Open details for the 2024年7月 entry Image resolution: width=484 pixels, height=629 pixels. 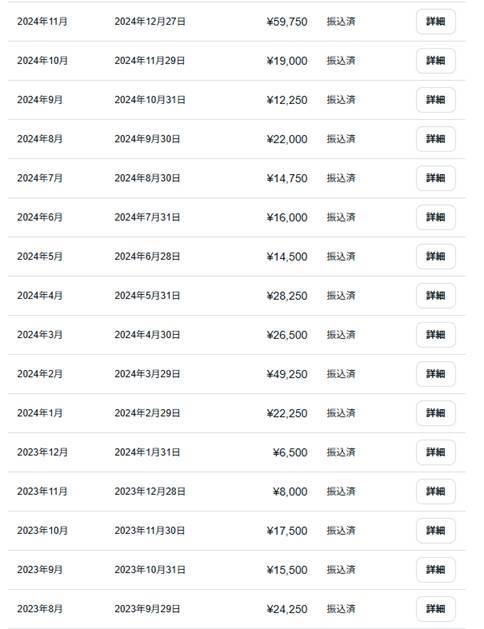click(x=435, y=178)
